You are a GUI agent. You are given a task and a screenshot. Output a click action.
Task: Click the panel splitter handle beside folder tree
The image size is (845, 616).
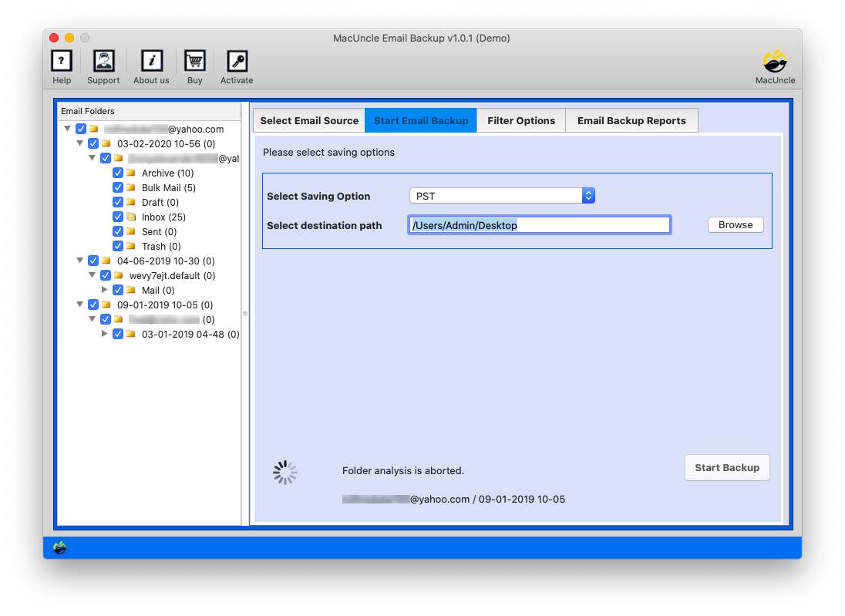(245, 314)
